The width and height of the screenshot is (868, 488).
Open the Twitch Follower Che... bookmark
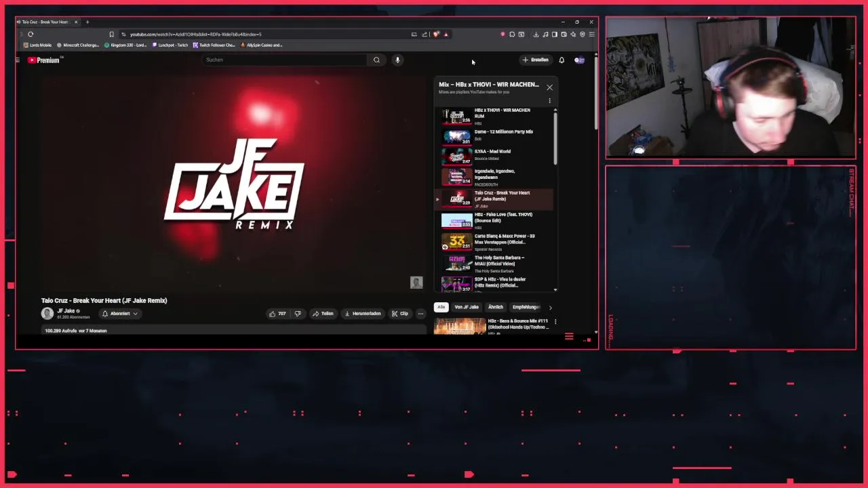[x=214, y=45]
